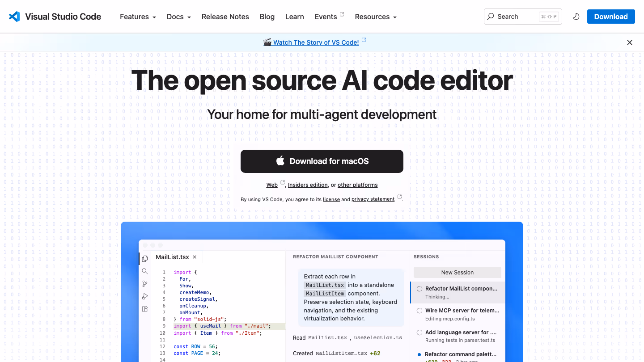The height and width of the screenshot is (362, 644).
Task: Expand the Resources dropdown menu
Action: tap(376, 17)
